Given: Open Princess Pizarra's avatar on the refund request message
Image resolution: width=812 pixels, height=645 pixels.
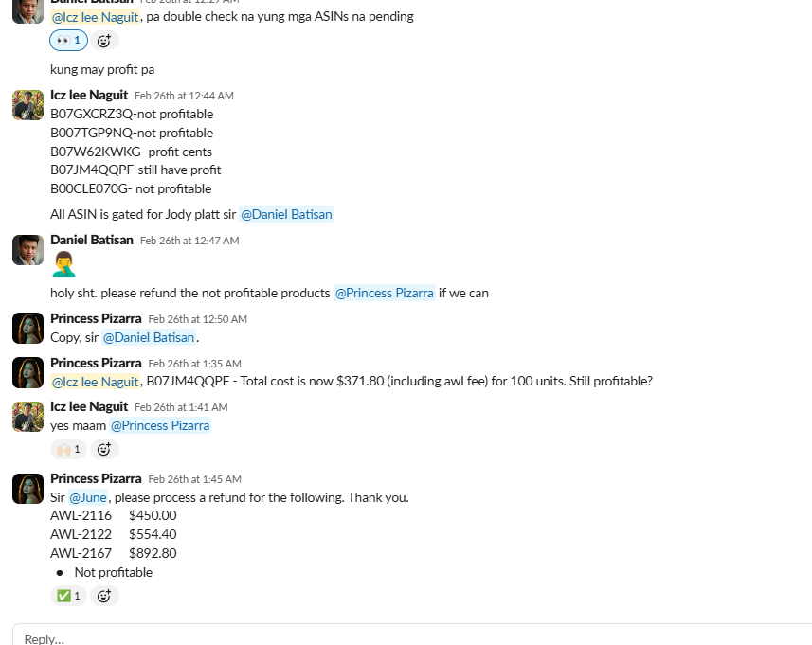Looking at the screenshot, I should 28,489.
